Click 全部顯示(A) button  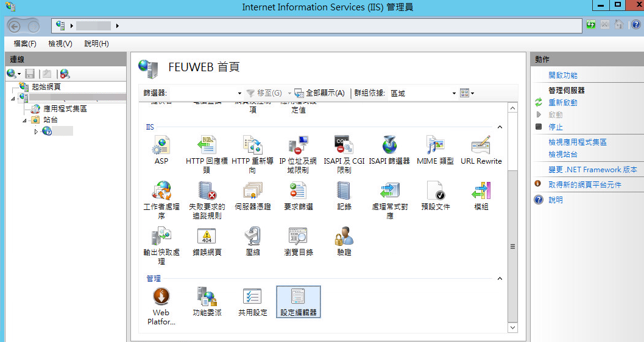click(x=320, y=93)
